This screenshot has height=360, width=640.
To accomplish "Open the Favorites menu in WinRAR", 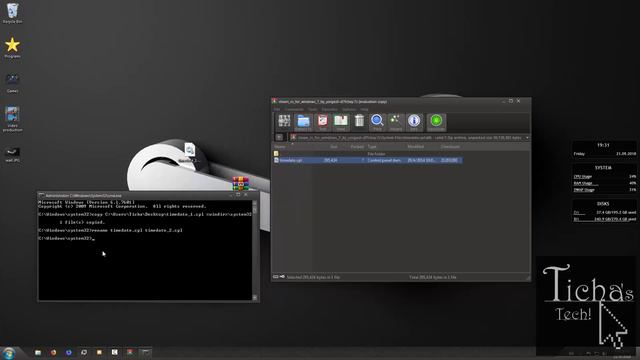I will (329, 109).
